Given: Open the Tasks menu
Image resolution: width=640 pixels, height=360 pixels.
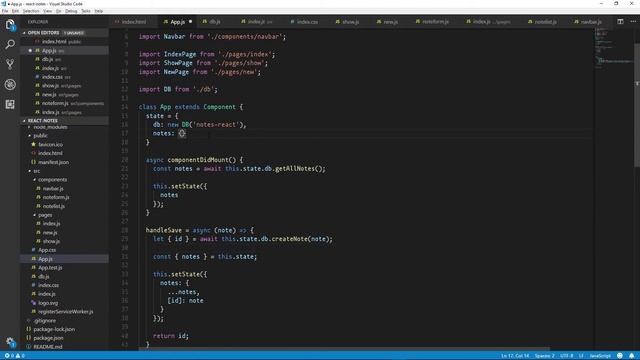Looking at the screenshot, I should point(86,11).
